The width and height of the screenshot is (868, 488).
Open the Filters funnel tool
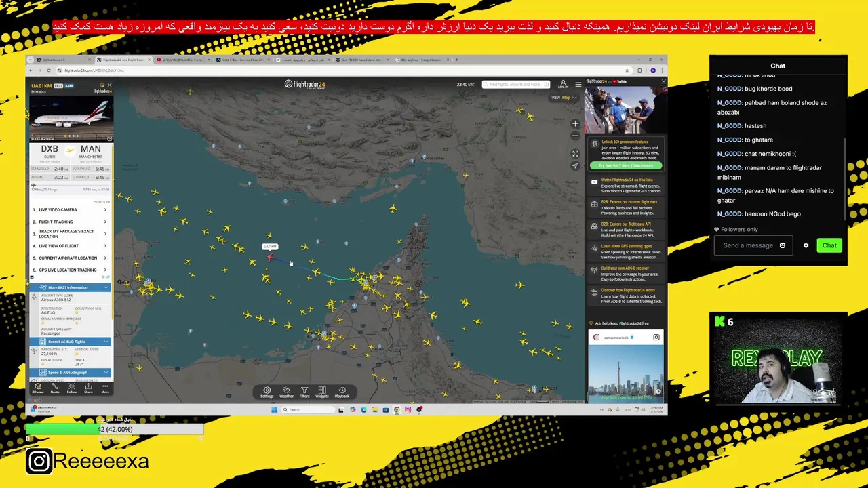(304, 392)
